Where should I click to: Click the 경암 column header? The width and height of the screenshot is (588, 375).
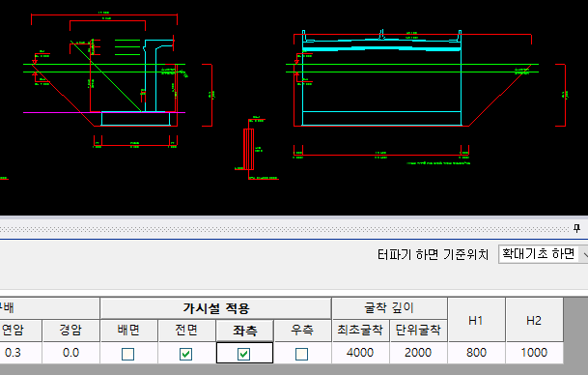[70, 331]
